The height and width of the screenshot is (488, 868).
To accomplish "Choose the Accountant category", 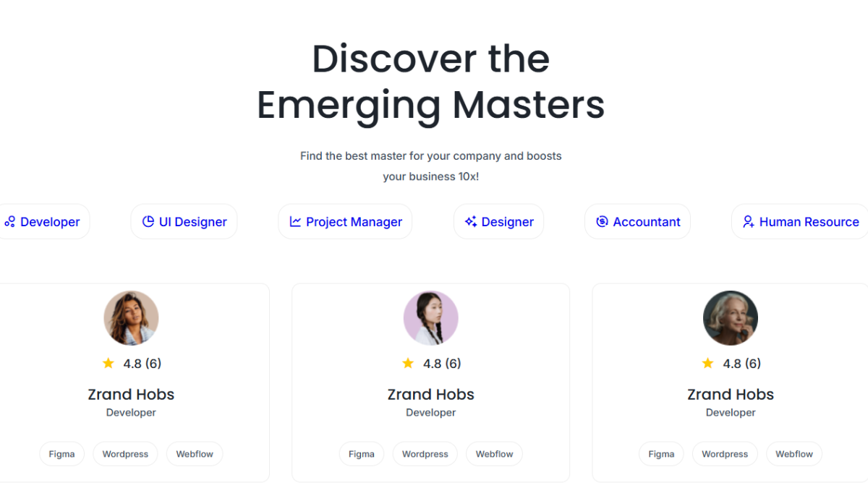I will click(637, 221).
